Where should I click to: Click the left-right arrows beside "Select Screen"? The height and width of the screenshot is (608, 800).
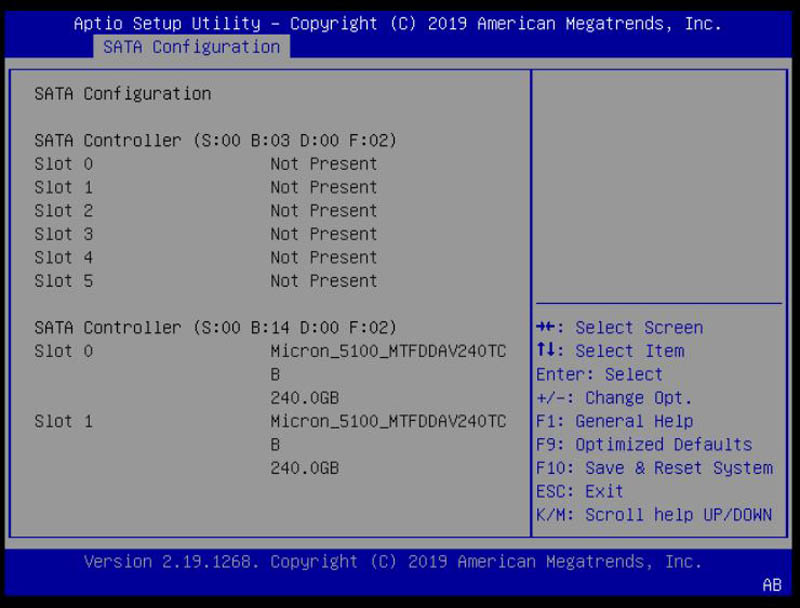545,327
